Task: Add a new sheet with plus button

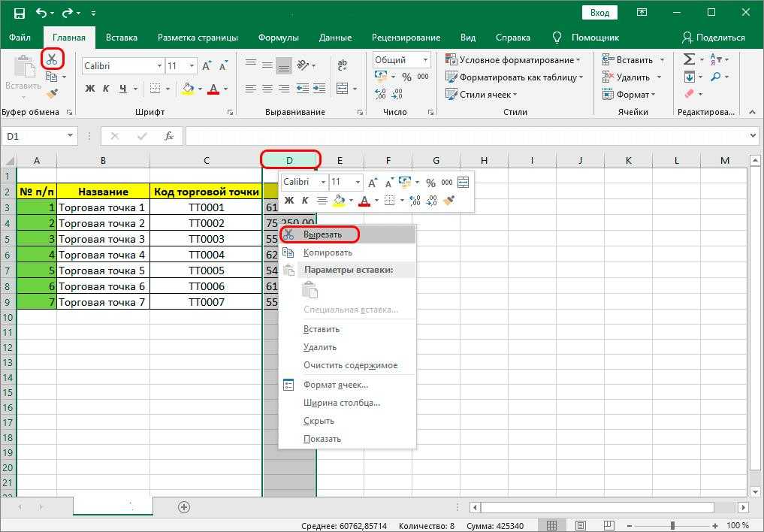Action: [x=183, y=507]
